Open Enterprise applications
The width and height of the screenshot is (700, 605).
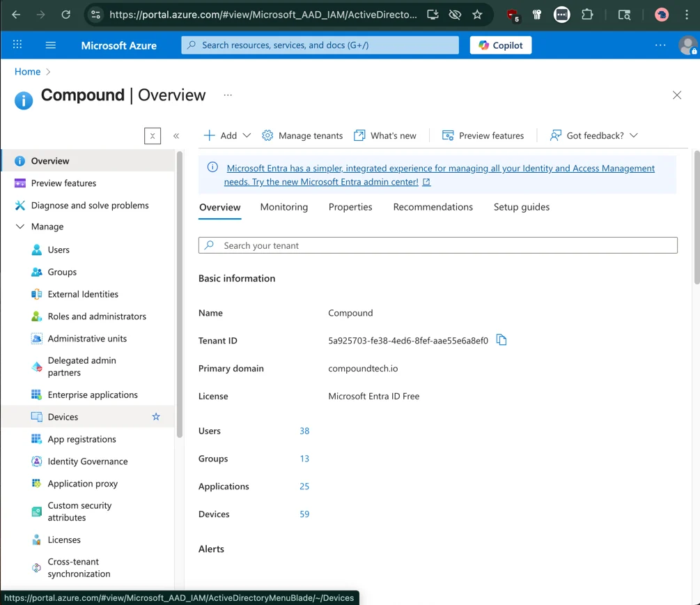pos(93,394)
